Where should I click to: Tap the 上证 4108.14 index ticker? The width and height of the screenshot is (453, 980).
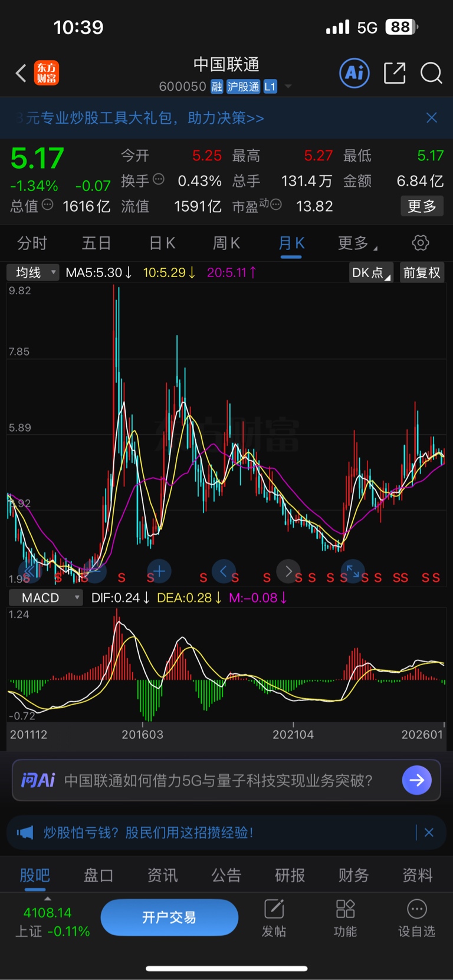coord(52,922)
